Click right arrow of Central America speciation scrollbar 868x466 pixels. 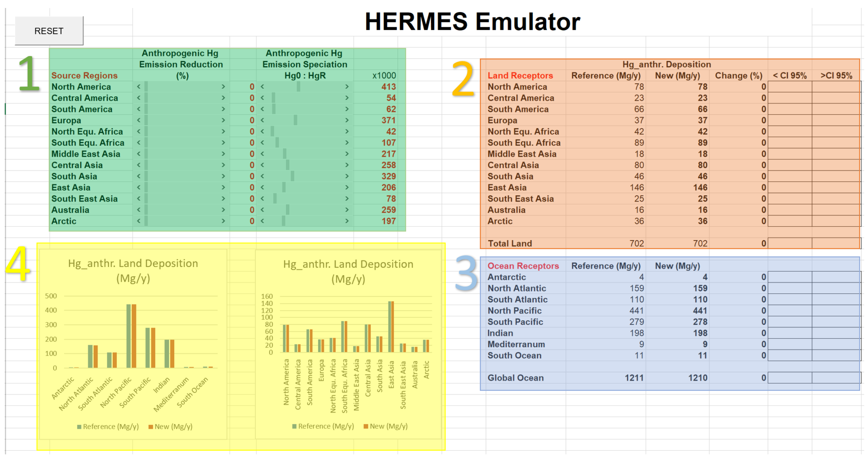(x=347, y=98)
